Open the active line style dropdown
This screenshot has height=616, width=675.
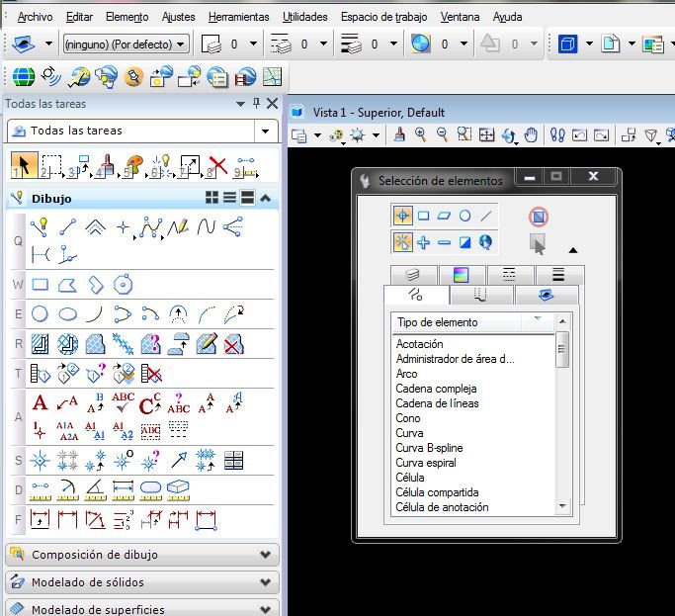click(324, 44)
